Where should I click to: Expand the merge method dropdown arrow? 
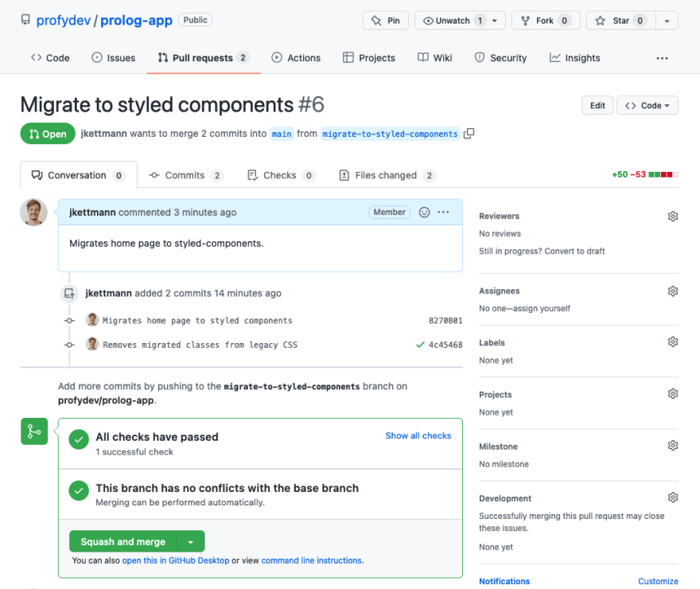click(x=191, y=542)
